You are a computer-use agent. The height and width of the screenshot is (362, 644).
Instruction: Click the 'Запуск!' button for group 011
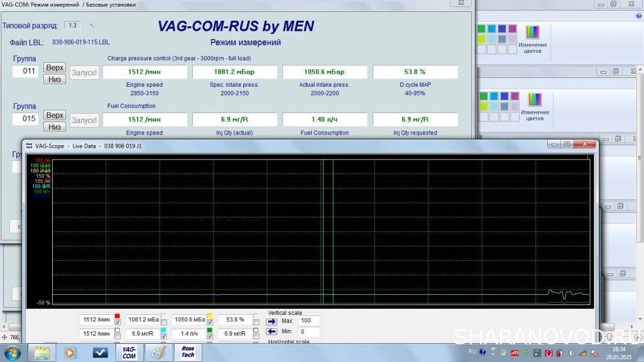coord(84,72)
